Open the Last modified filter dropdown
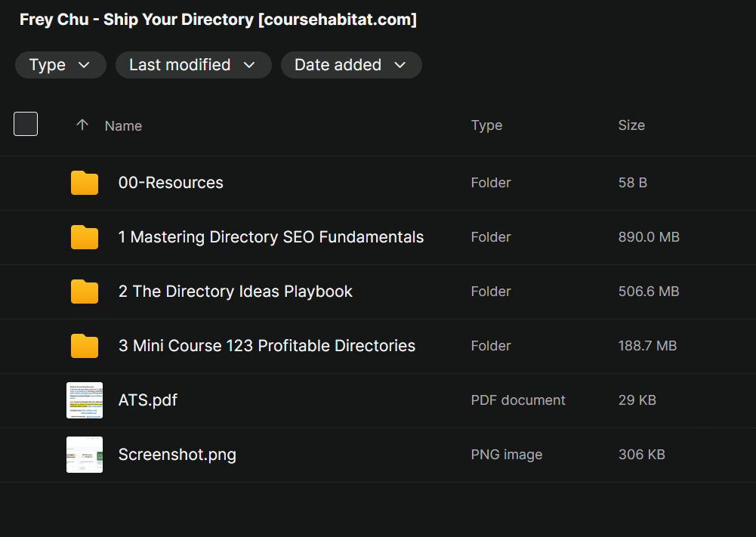 [x=193, y=65]
